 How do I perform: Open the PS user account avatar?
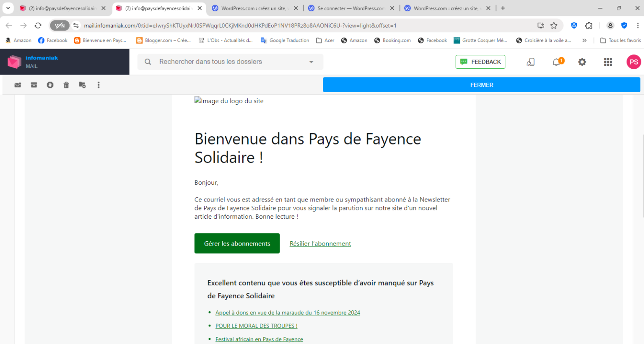[634, 62]
